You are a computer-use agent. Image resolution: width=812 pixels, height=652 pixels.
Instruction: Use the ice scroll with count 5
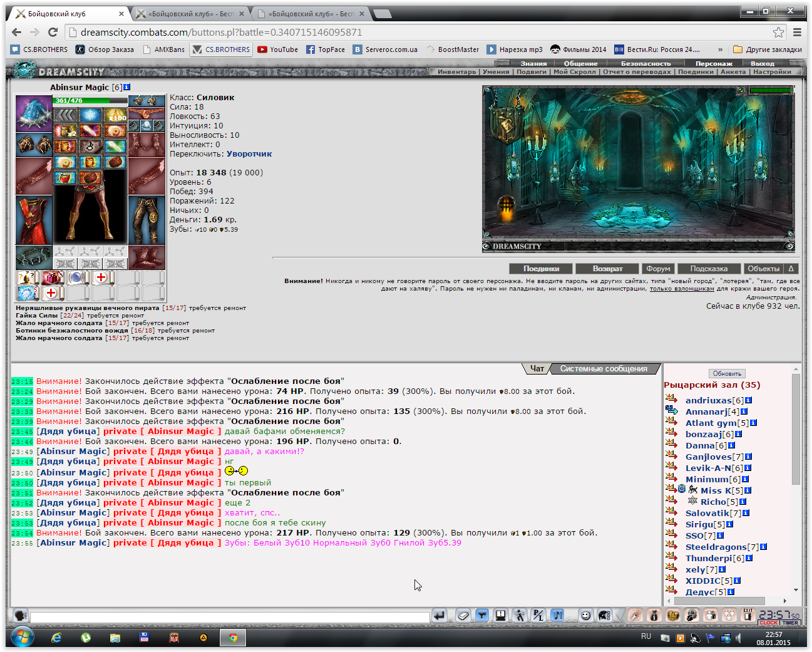pos(28,293)
